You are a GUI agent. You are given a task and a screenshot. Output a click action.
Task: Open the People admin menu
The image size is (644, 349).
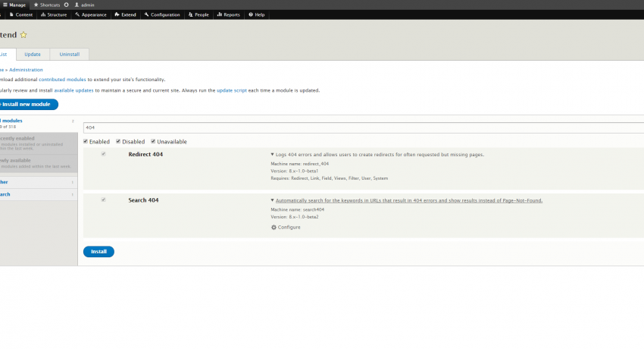click(x=199, y=15)
